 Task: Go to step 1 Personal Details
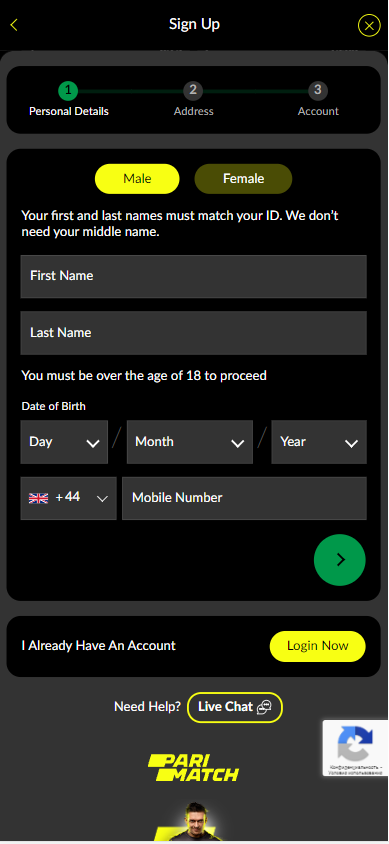coord(68,99)
